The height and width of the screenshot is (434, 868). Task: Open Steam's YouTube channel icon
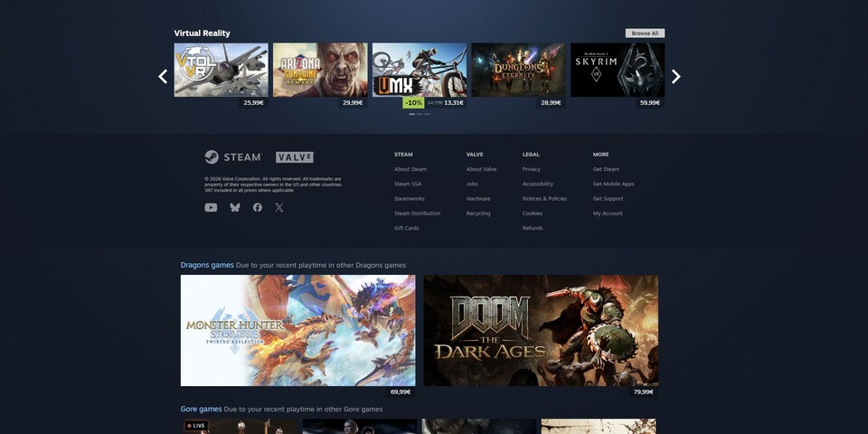point(211,207)
